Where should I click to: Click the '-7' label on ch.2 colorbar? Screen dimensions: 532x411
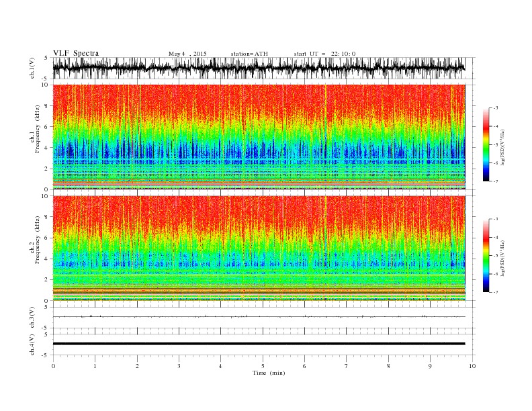point(495,292)
